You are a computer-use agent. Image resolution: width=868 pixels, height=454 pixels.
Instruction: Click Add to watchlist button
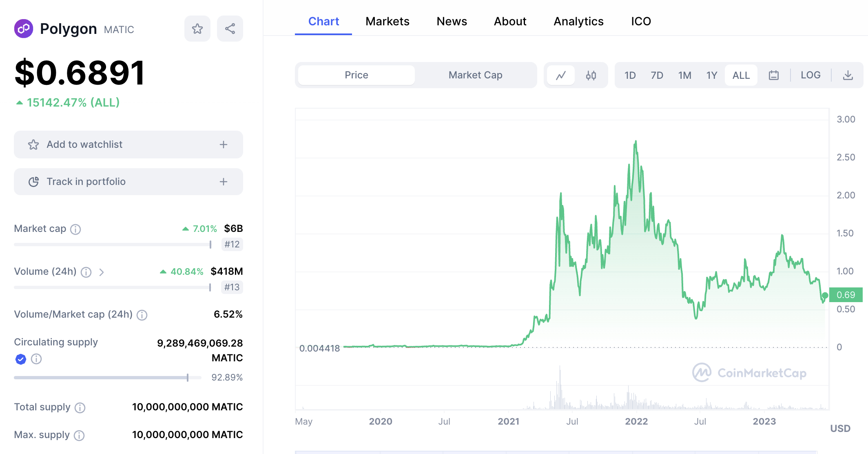(x=84, y=145)
